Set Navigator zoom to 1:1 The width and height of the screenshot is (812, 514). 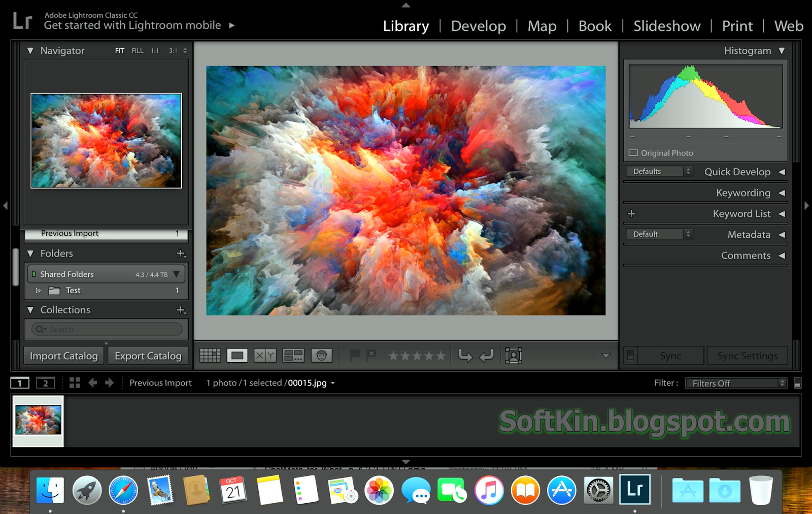pyautogui.click(x=155, y=51)
